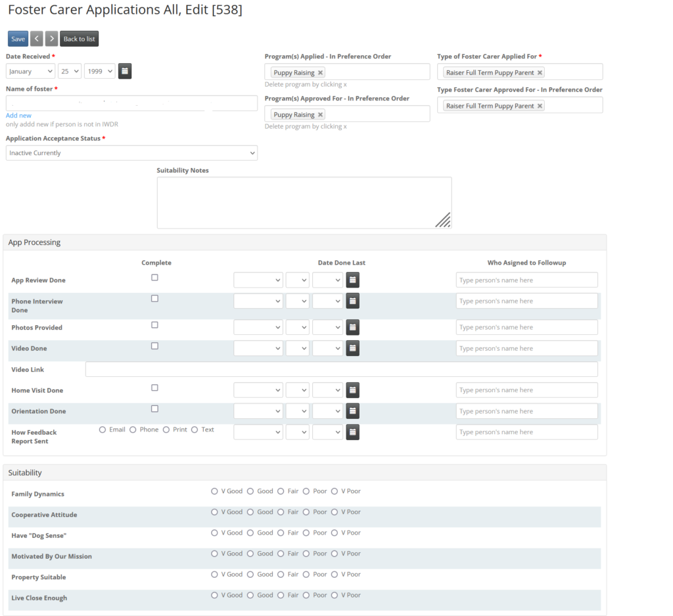Open calendar for App Review Done date
This screenshot has height=616, width=673.
pyautogui.click(x=352, y=280)
